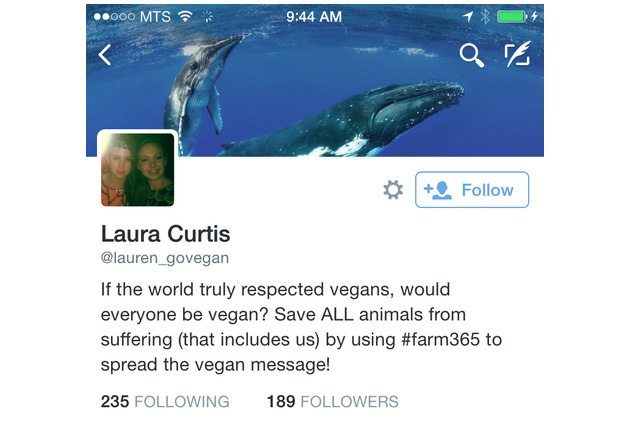Viewport: 630px width, 429px height.
Task: Tap the battery indicator icon
Action: pos(512,16)
